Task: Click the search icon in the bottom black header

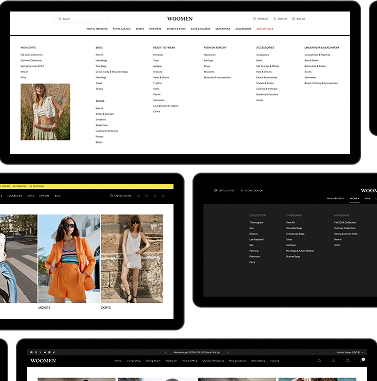Action: 319,361
